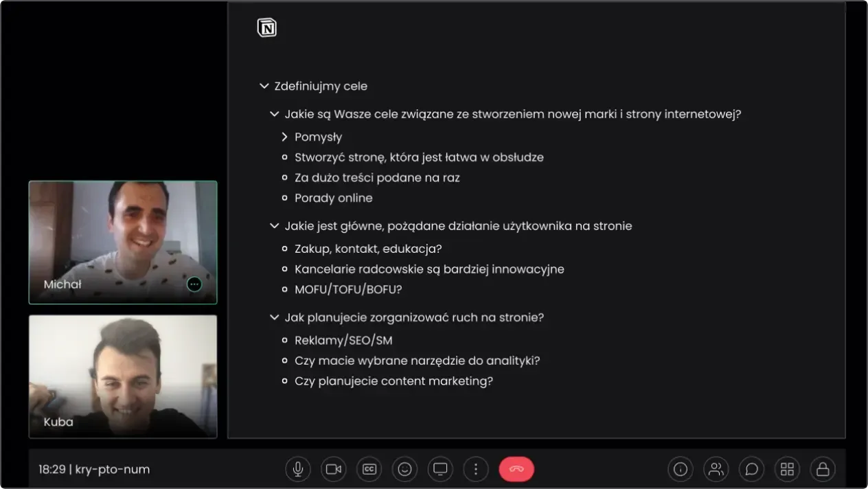This screenshot has width=868, height=489.
Task: Click the meeting code kry-pto-num
Action: [x=111, y=470]
